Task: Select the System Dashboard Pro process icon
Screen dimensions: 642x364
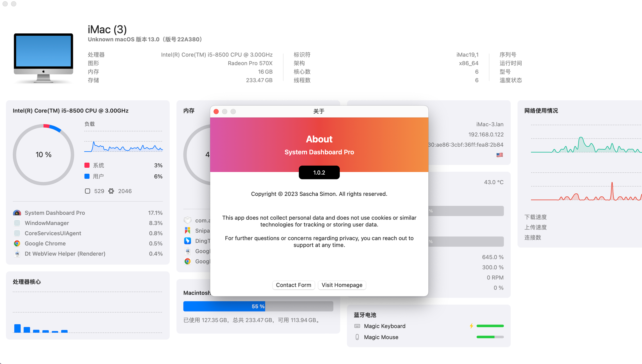Action: (17, 213)
